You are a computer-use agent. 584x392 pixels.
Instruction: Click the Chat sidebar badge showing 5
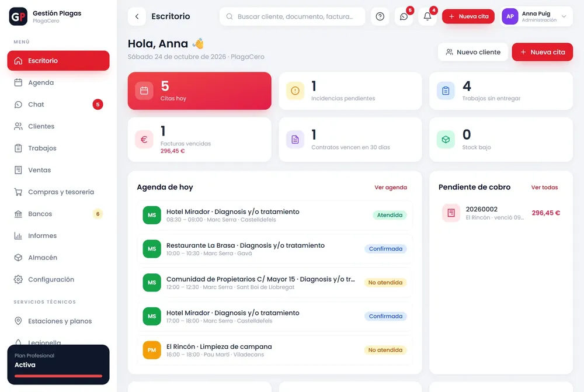(x=98, y=105)
